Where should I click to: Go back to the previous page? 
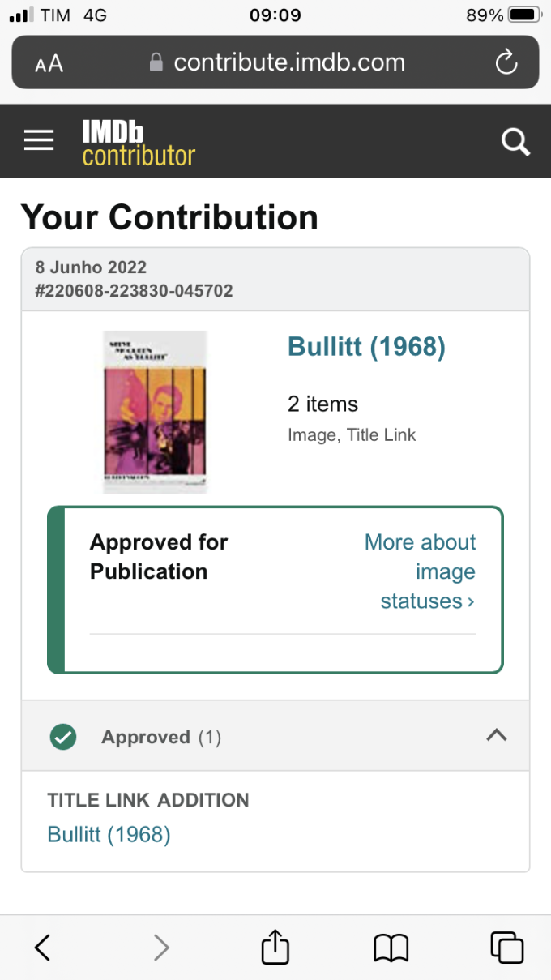(x=43, y=947)
